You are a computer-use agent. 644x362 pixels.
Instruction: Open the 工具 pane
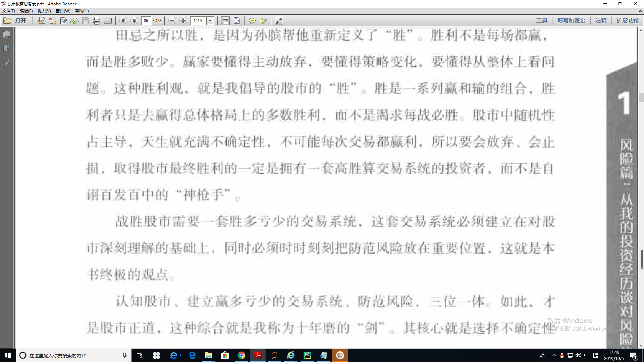tap(542, 21)
